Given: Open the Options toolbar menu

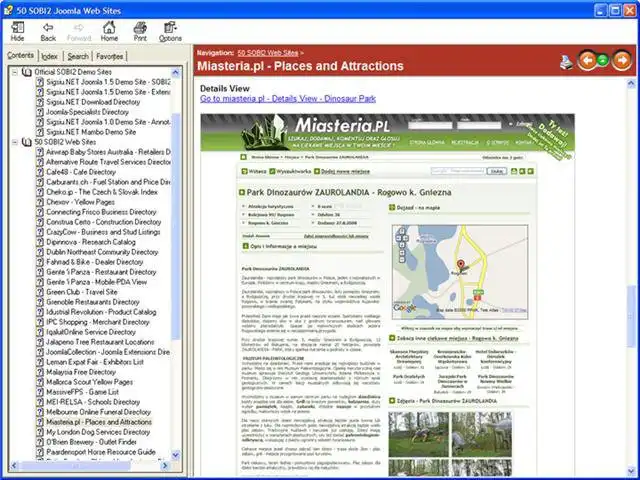Looking at the screenshot, I should (x=170, y=31).
